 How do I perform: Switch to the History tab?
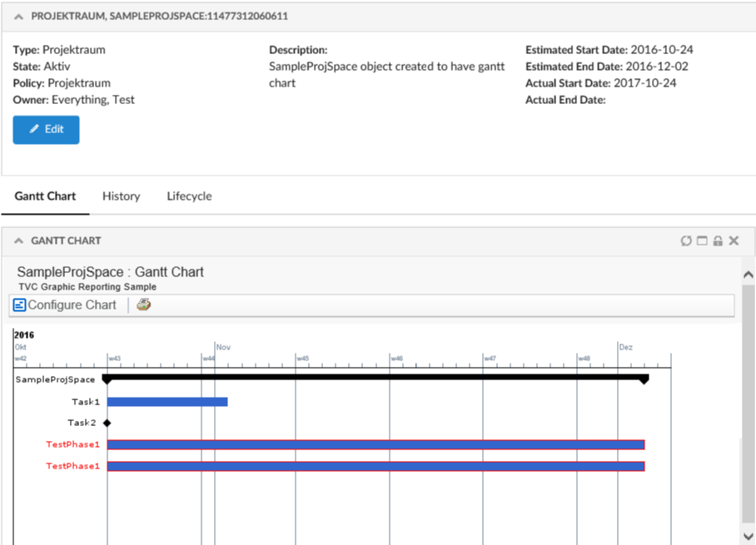[121, 196]
